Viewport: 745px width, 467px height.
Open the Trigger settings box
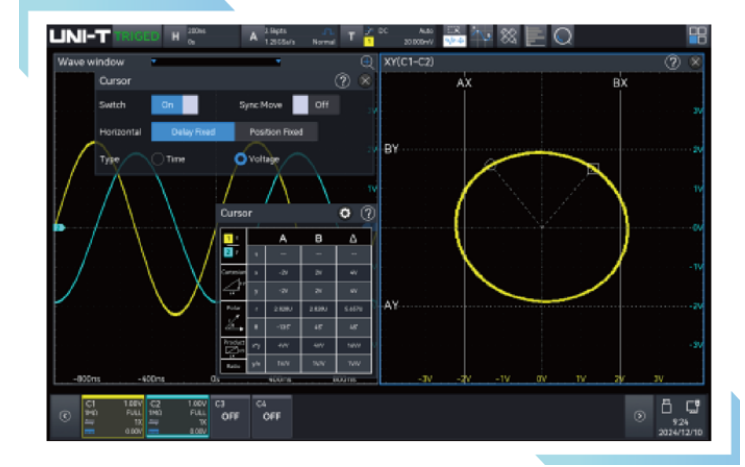point(390,36)
